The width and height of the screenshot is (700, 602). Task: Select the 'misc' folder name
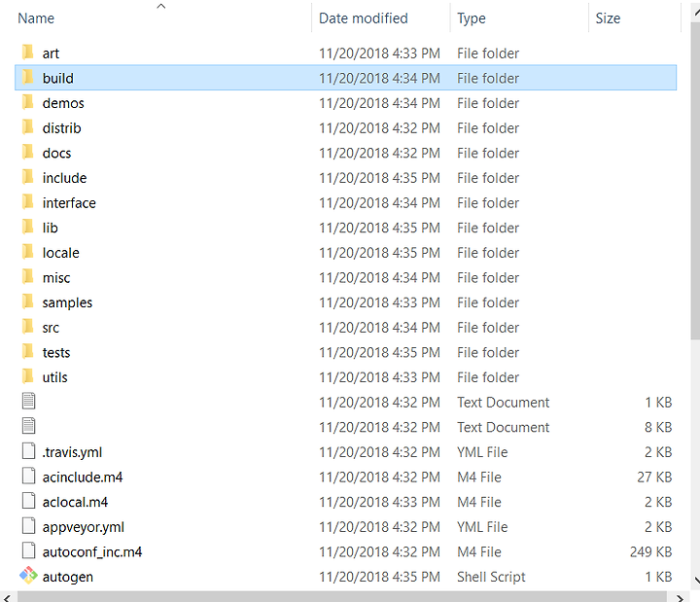[56, 278]
